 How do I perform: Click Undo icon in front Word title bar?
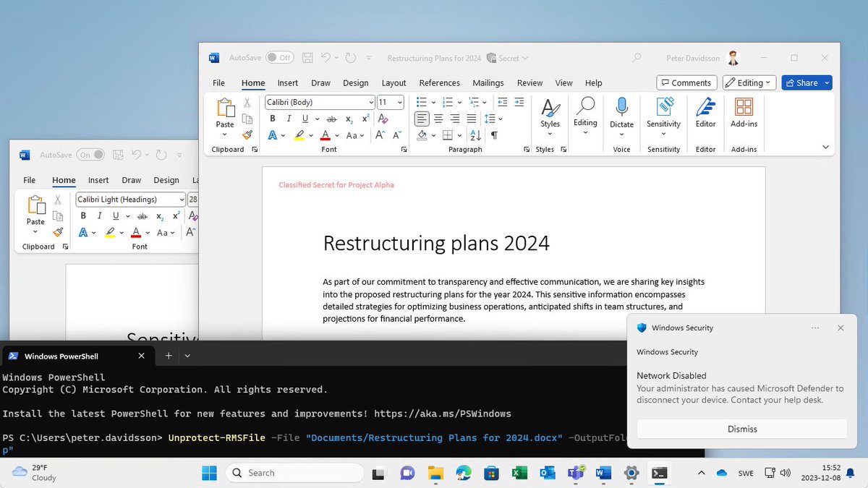pyautogui.click(x=325, y=58)
